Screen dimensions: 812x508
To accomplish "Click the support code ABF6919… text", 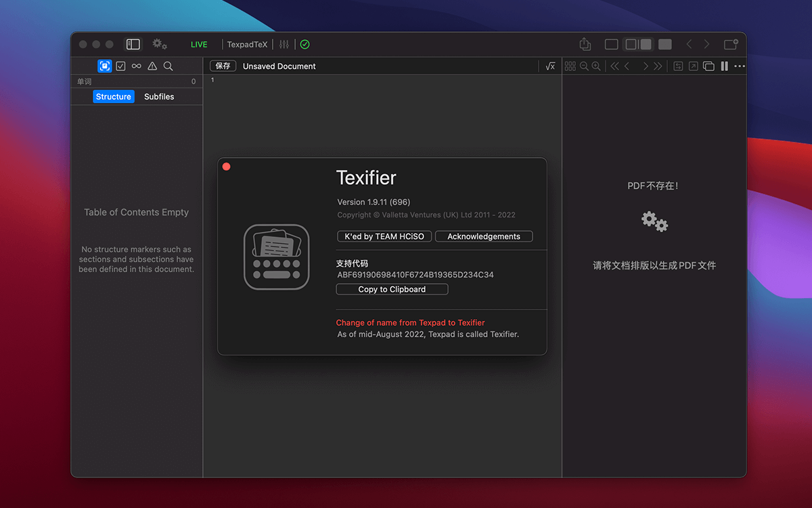I will tap(415, 275).
